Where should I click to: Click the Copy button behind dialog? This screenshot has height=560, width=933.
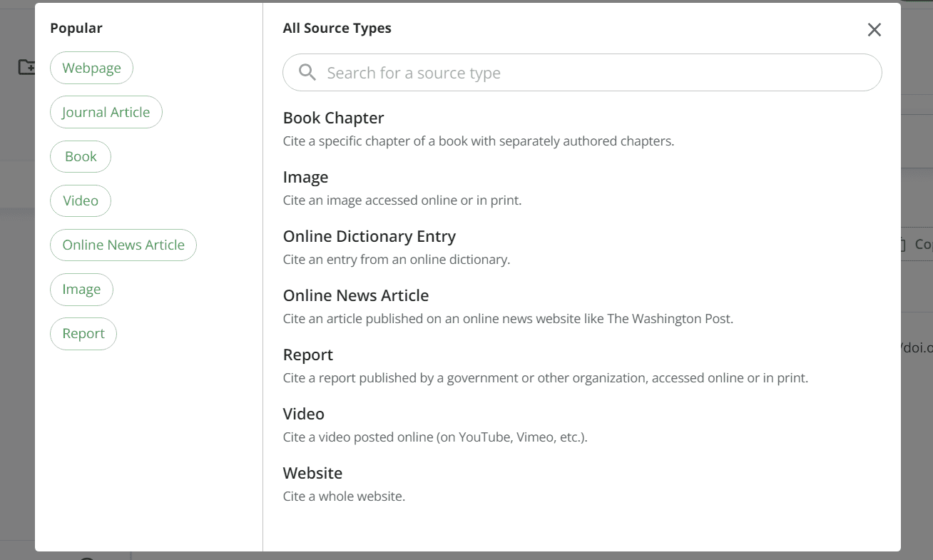[x=917, y=244]
